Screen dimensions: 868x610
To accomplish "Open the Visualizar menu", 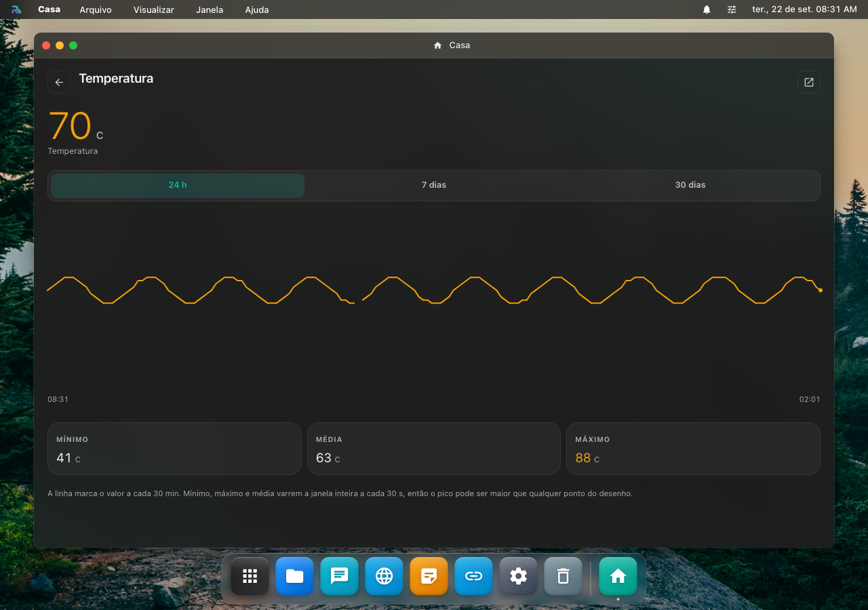I will point(154,9).
